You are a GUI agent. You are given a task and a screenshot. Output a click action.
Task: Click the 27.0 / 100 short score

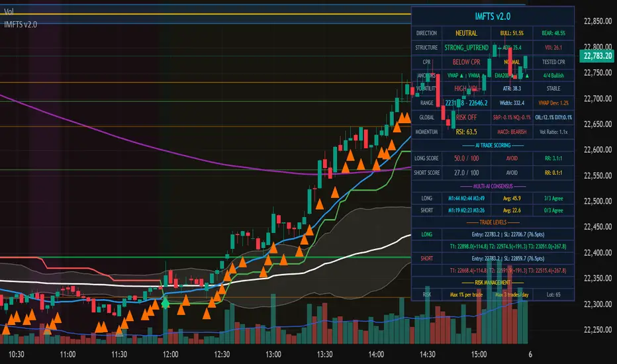pyautogui.click(x=466, y=173)
